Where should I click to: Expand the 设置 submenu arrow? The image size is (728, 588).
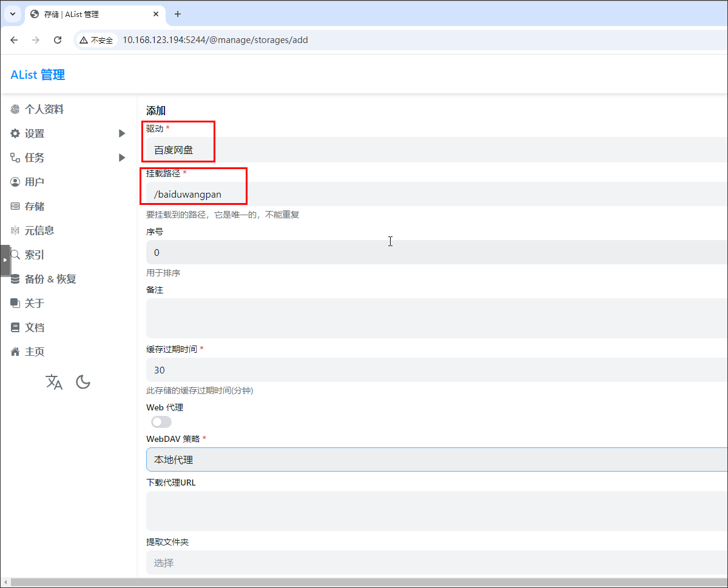pos(122,134)
